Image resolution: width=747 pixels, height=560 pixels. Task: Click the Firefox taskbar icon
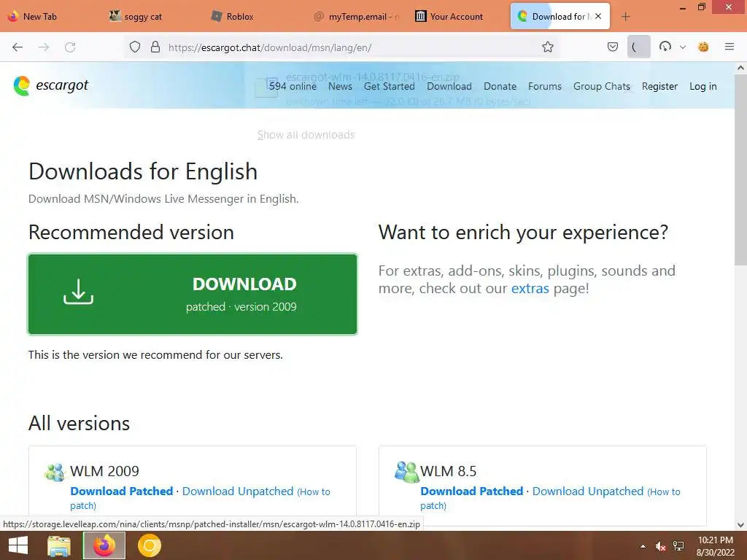pos(104,545)
